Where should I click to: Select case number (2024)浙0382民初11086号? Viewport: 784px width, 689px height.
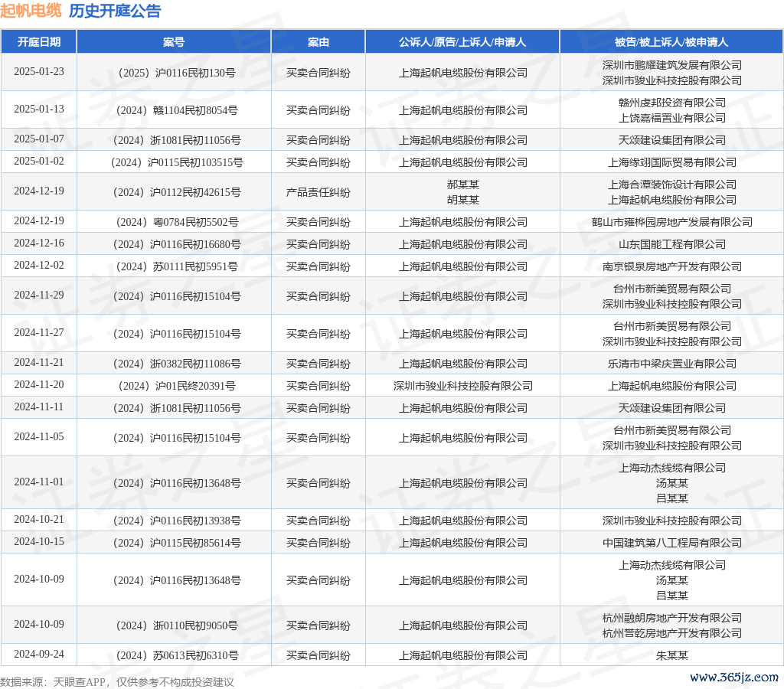(177, 364)
